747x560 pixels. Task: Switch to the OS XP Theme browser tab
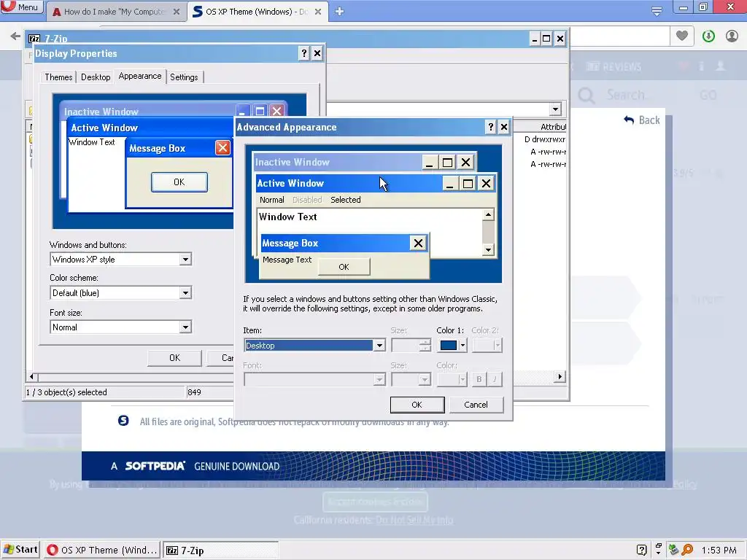tap(258, 12)
